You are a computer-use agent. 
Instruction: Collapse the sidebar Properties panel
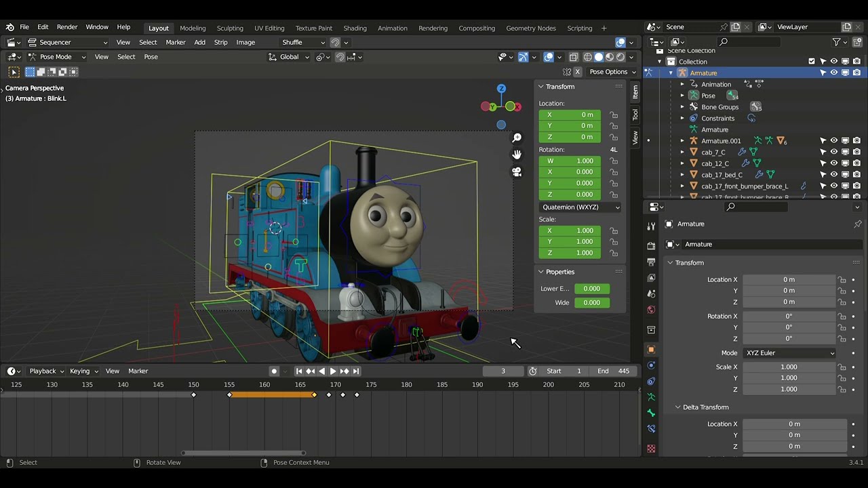click(541, 272)
